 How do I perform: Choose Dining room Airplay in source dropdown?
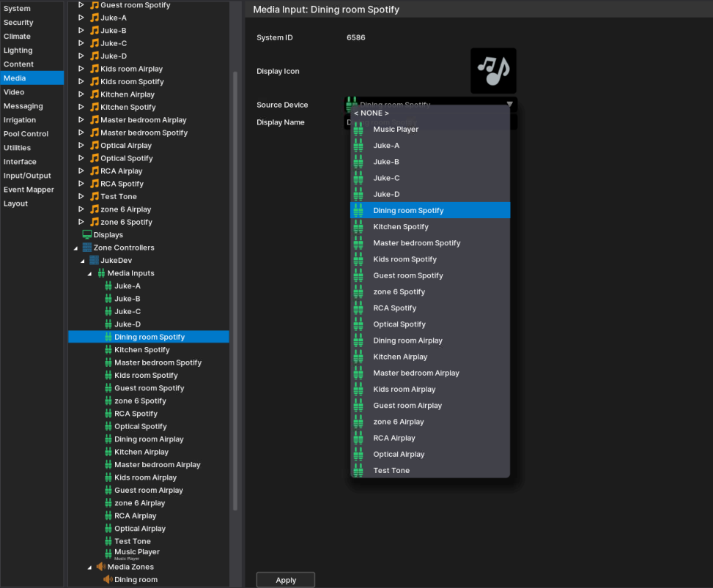[430, 340]
